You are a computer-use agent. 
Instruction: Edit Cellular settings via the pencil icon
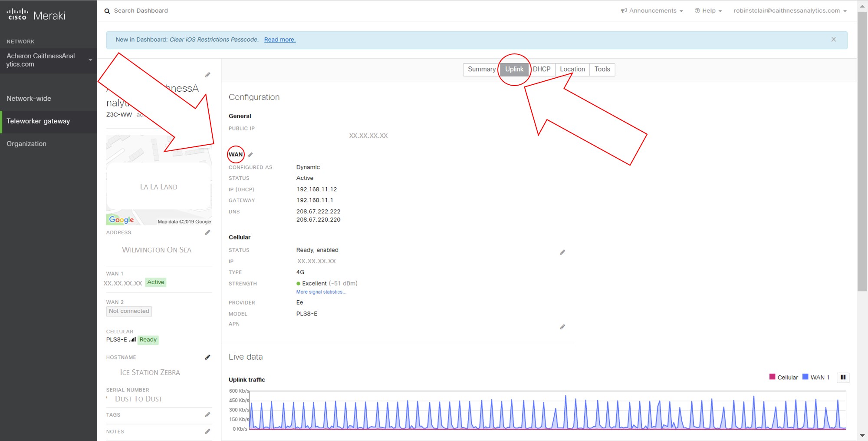[x=562, y=252]
